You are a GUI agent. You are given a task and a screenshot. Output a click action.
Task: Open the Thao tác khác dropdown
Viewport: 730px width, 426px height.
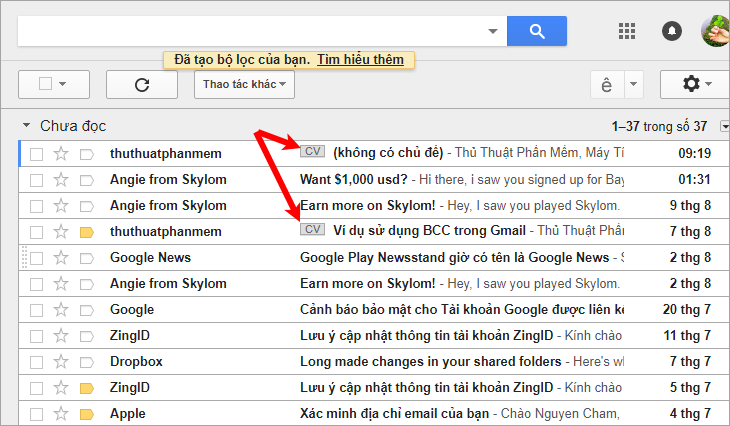[x=244, y=85]
